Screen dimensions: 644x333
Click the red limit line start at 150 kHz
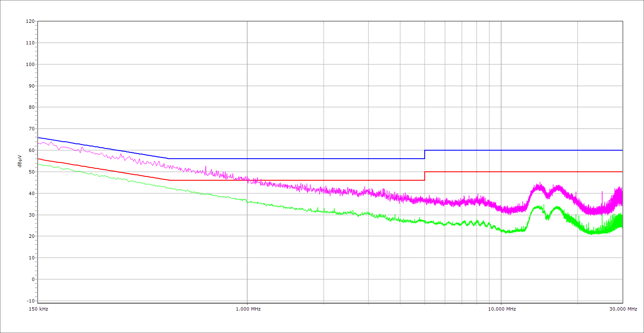point(38,159)
